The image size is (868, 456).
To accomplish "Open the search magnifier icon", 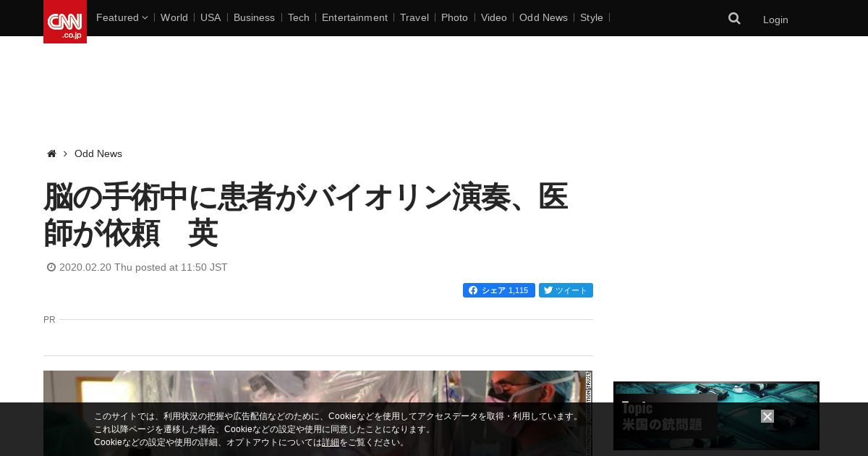I will (x=734, y=19).
